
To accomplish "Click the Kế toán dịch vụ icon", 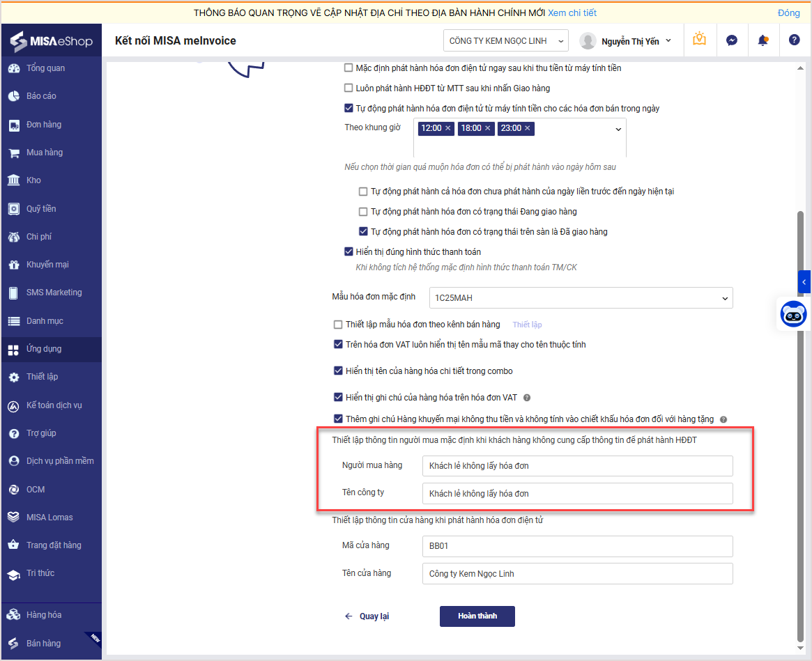I will pyautogui.click(x=14, y=406).
